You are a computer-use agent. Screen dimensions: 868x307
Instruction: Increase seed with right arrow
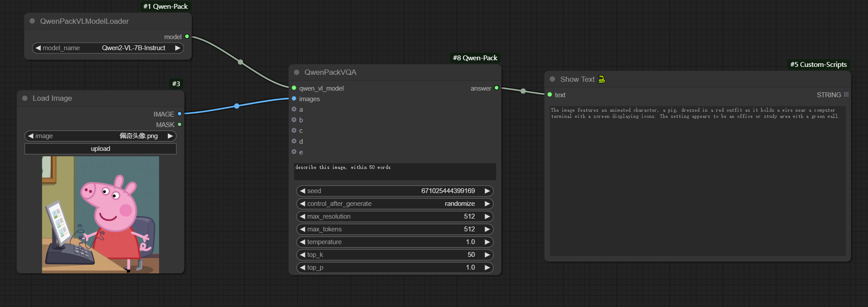(x=487, y=191)
